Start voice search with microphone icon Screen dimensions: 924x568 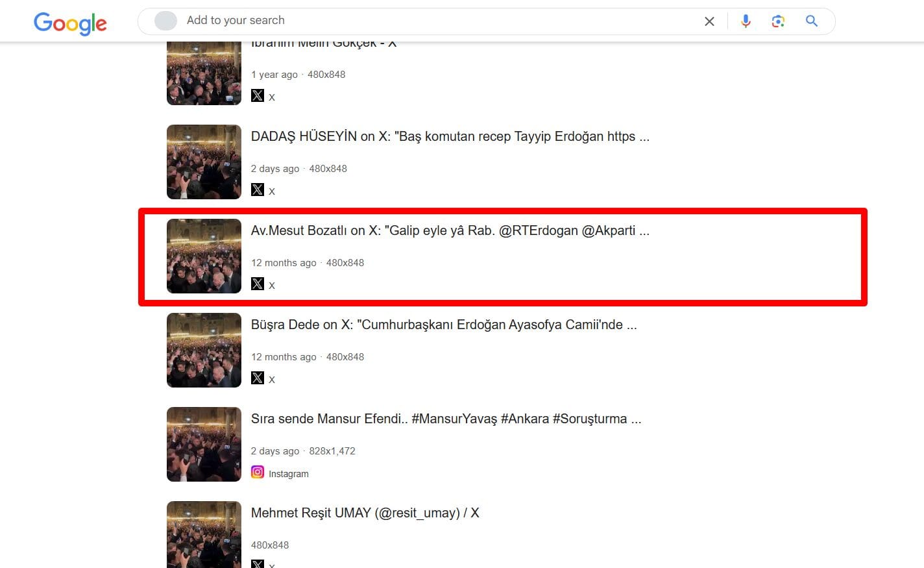(x=746, y=21)
